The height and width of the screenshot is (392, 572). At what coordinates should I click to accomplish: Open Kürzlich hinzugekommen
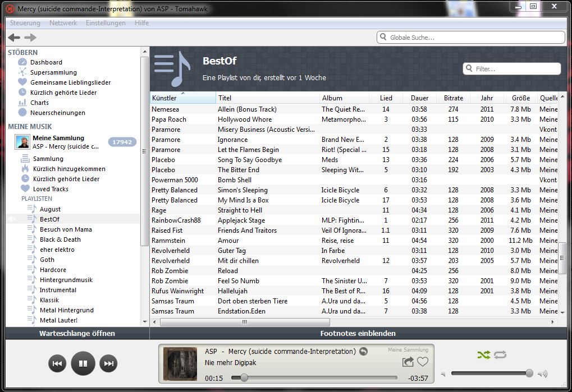[69, 169]
